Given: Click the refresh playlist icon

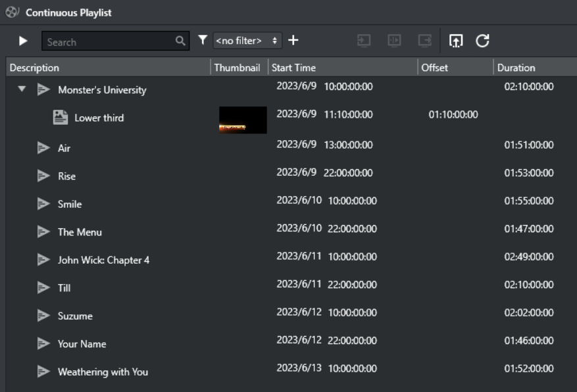Looking at the screenshot, I should [x=482, y=41].
